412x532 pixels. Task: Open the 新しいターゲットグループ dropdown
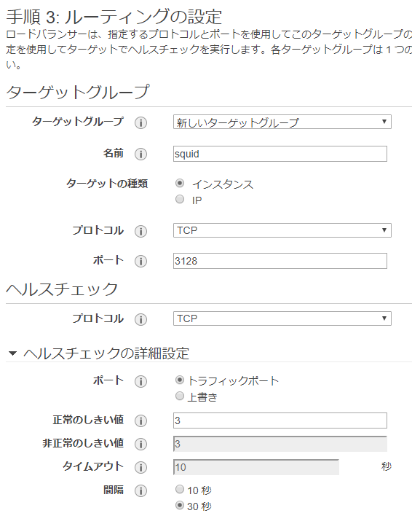click(x=282, y=122)
